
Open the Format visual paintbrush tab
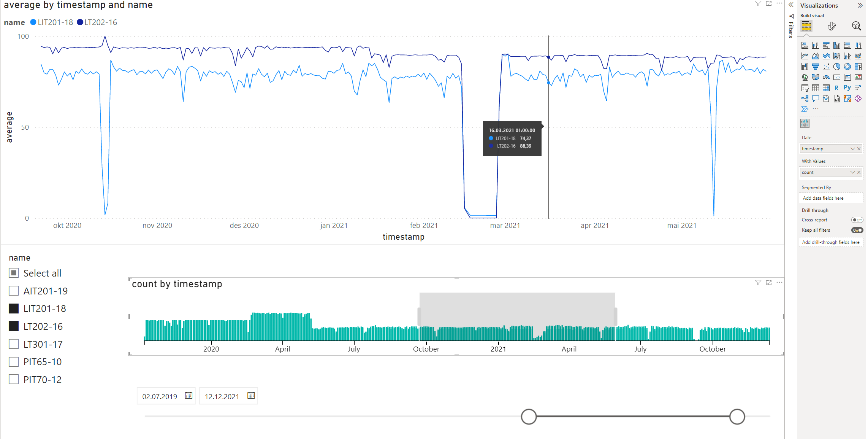pyautogui.click(x=832, y=26)
